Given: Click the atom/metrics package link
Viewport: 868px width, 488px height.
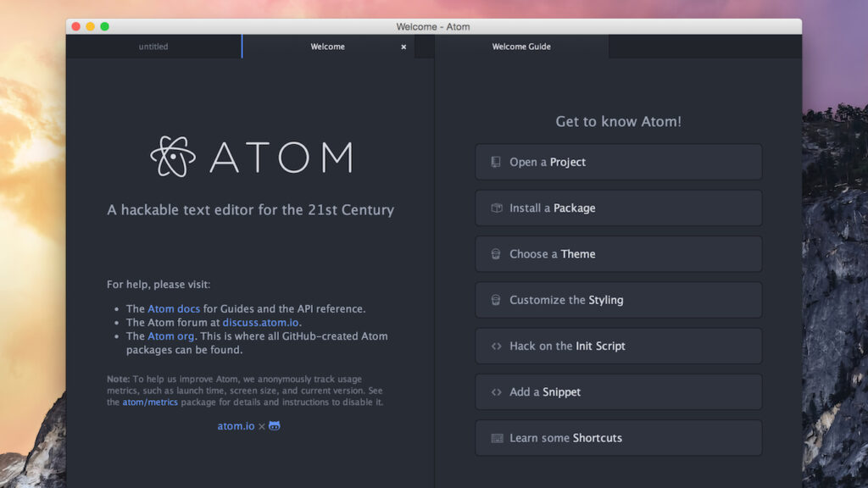Looking at the screenshot, I should (150, 402).
